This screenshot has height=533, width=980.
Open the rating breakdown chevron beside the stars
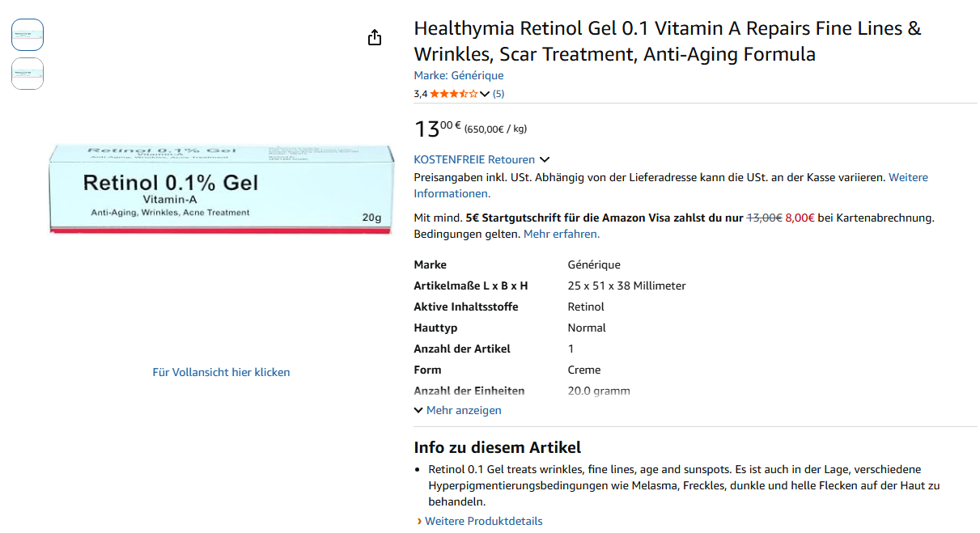pyautogui.click(x=485, y=94)
